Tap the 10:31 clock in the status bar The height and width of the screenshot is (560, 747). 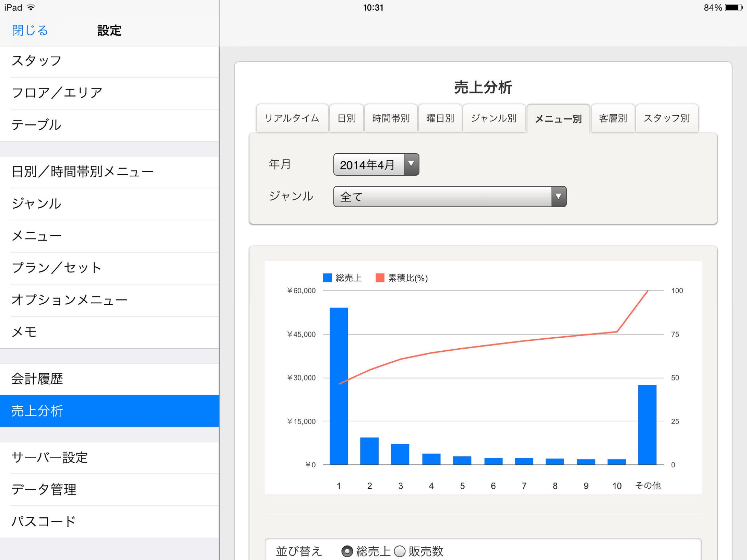click(373, 7)
